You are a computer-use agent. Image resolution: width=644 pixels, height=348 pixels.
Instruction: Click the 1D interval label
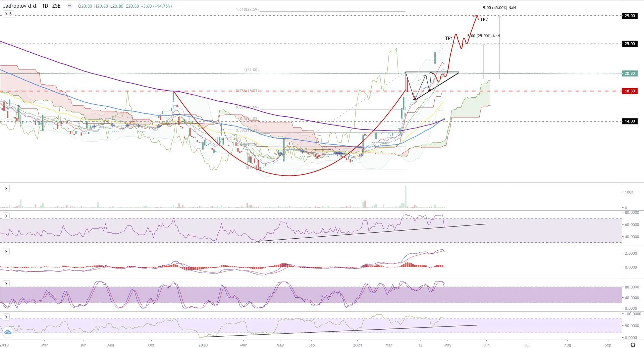coord(45,6)
